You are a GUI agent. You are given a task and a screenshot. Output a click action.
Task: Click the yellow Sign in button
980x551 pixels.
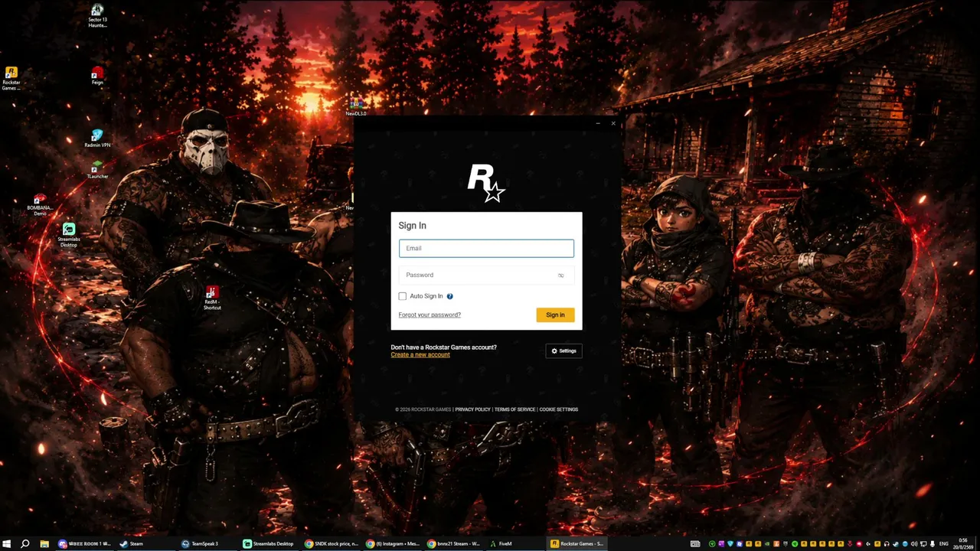[x=555, y=315]
